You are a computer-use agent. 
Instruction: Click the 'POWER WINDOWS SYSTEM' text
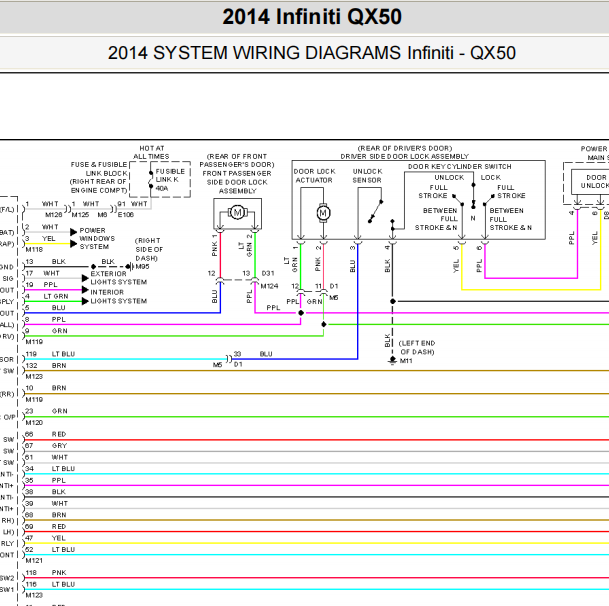tap(97, 239)
